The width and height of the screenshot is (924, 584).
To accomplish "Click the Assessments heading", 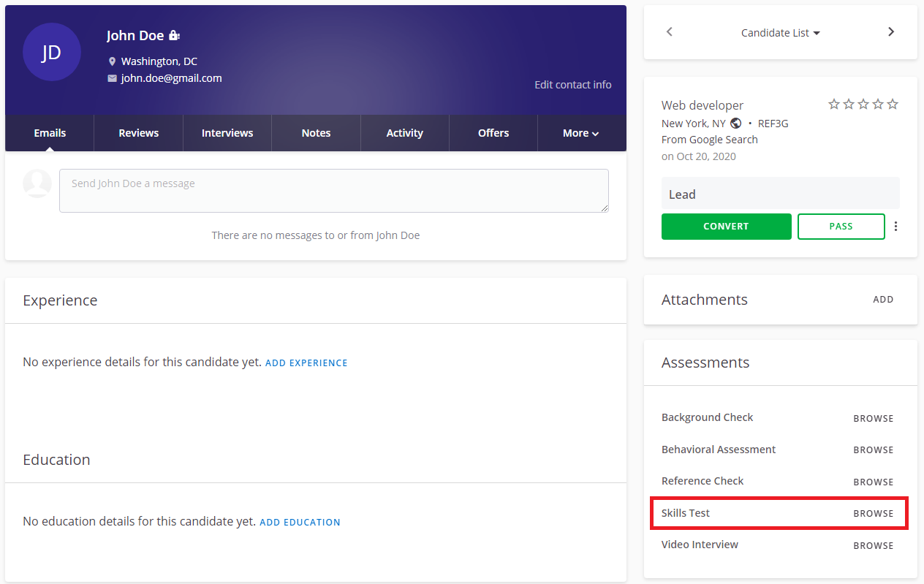I will click(705, 363).
